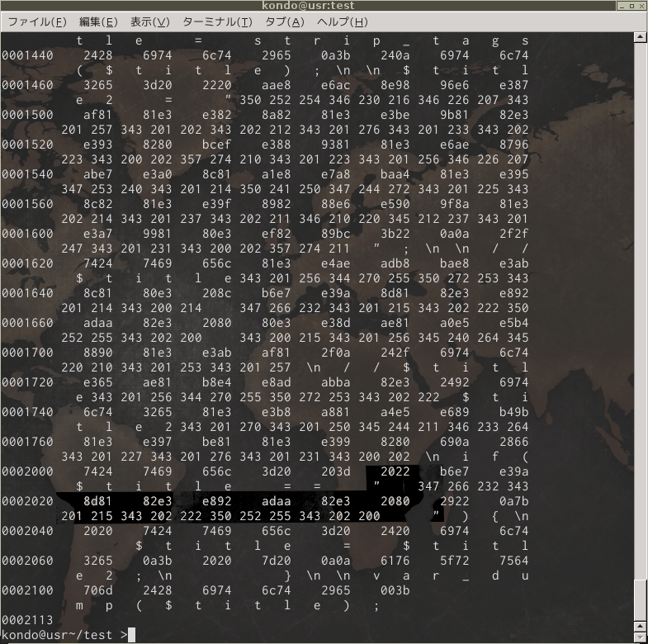
Task: Click the final offset 0002113
Action: (x=23, y=619)
